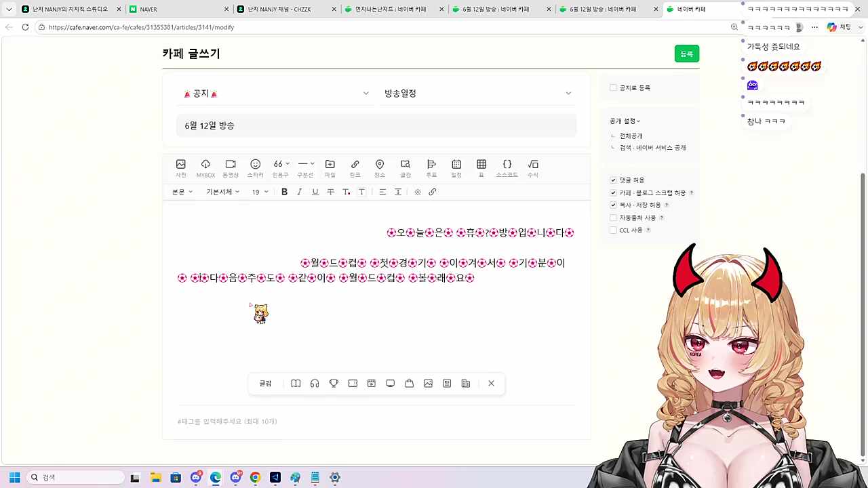Select book category in 글감 bar
868x488 pixels.
click(296, 384)
